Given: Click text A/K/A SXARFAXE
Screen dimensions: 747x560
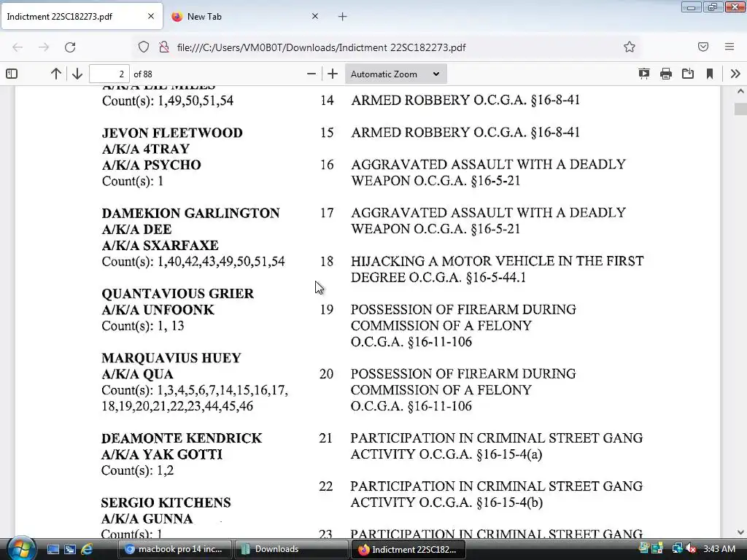Looking at the screenshot, I should (160, 245).
